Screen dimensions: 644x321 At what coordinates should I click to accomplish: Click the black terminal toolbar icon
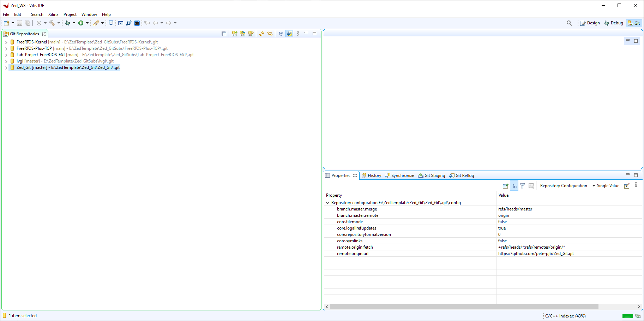click(x=137, y=23)
